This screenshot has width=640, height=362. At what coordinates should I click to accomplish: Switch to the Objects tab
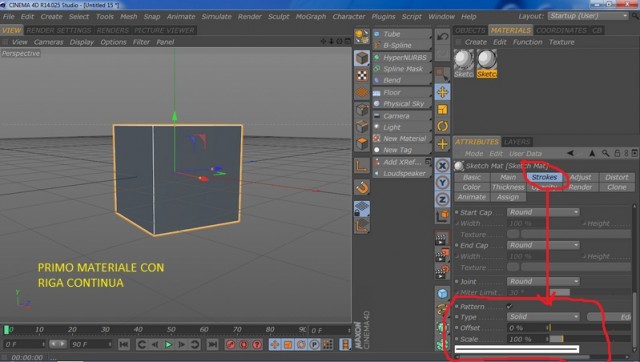coord(470,31)
